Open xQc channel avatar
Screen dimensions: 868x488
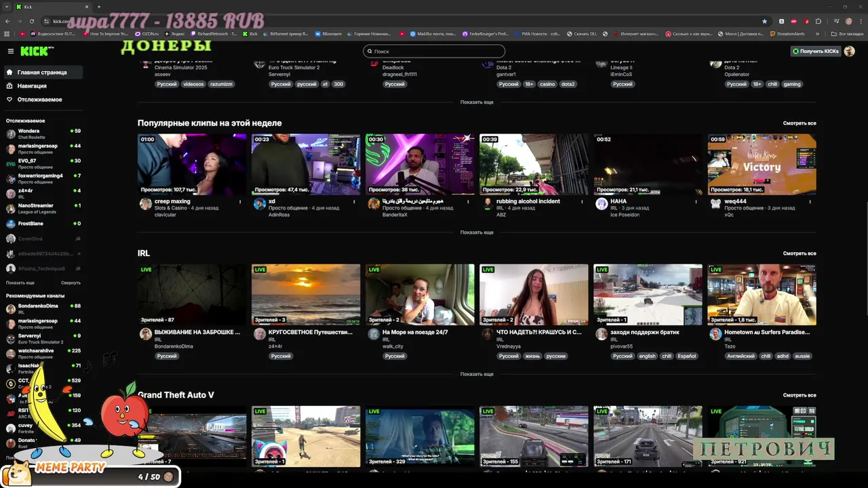pos(715,204)
